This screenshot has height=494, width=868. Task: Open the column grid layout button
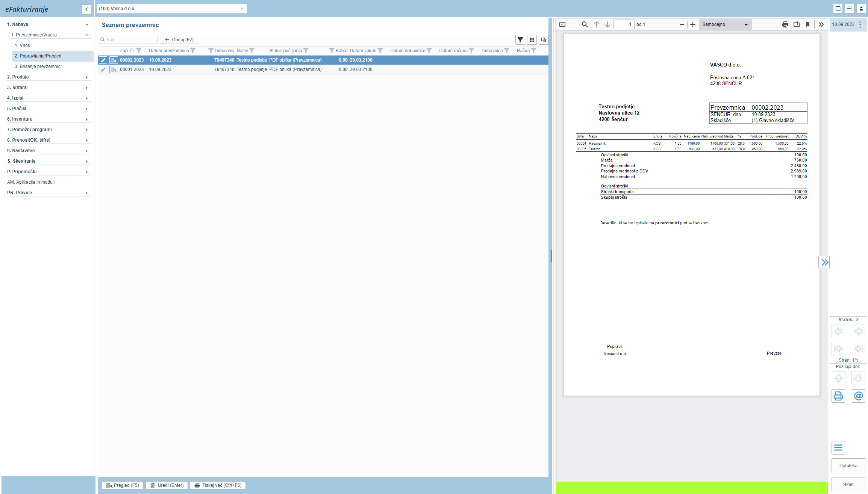(532, 40)
